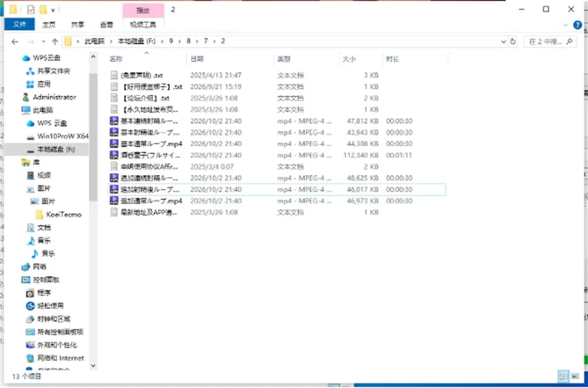Viewport: 588px width, 388px height.
Task: Open the Help question mark icon
Action: (578, 25)
